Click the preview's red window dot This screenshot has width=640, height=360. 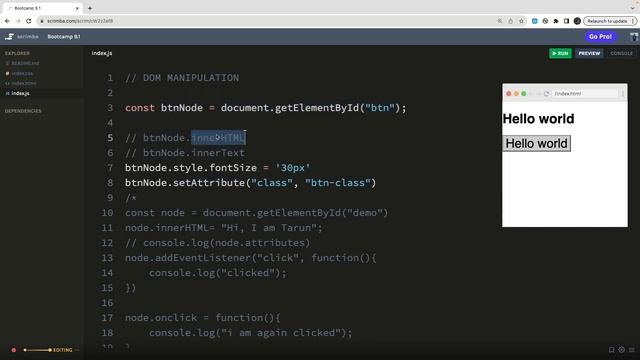pos(509,94)
